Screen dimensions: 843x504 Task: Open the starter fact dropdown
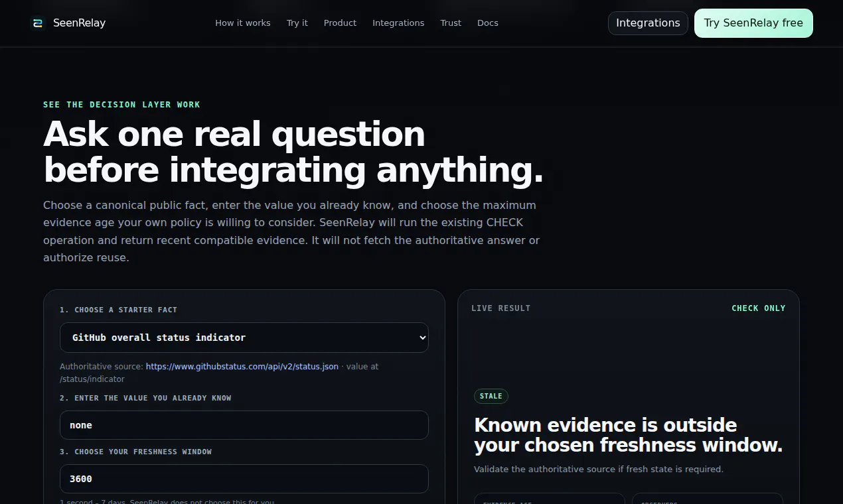[244, 338]
